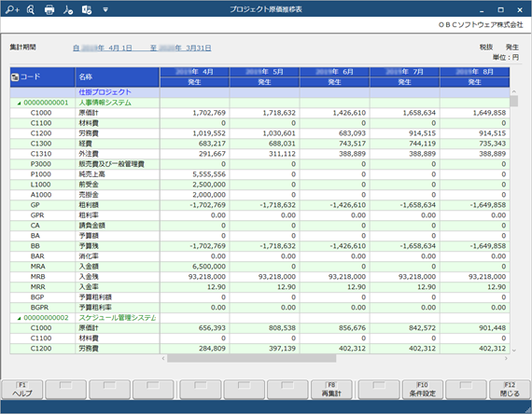Click the zoom-in magnifier icon
Screen dimensions: 532x414
(12, 9)
